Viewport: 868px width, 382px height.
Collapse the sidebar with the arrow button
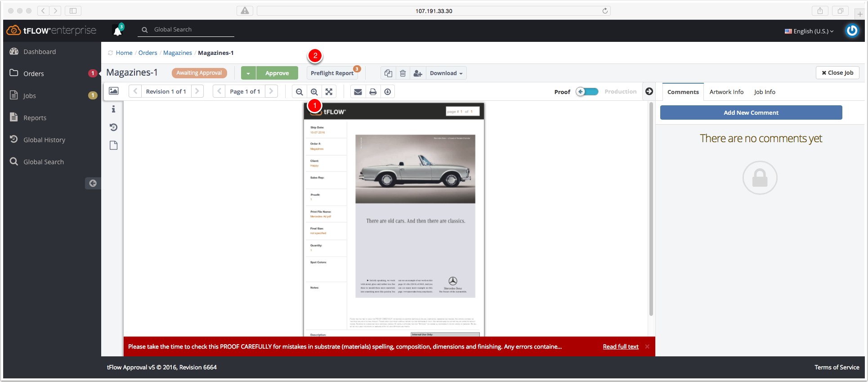pos(93,183)
